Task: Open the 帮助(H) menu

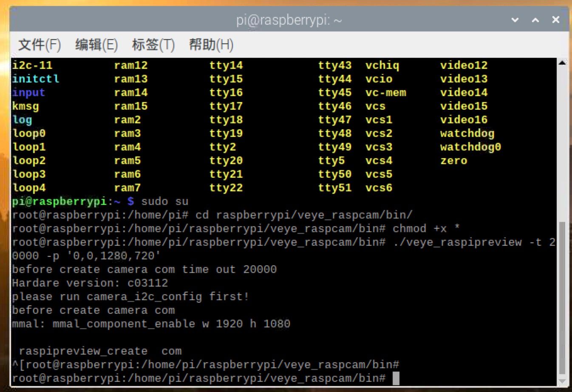Action: point(211,45)
